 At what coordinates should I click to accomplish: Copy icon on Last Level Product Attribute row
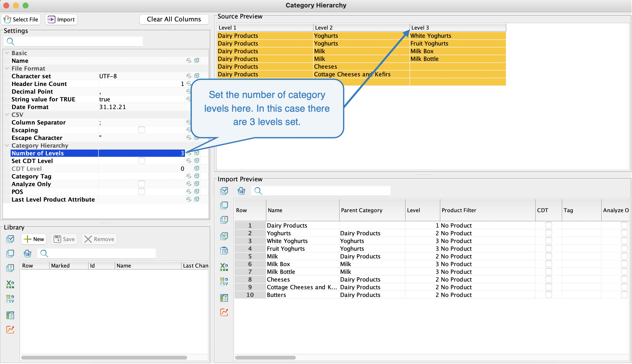tap(197, 199)
